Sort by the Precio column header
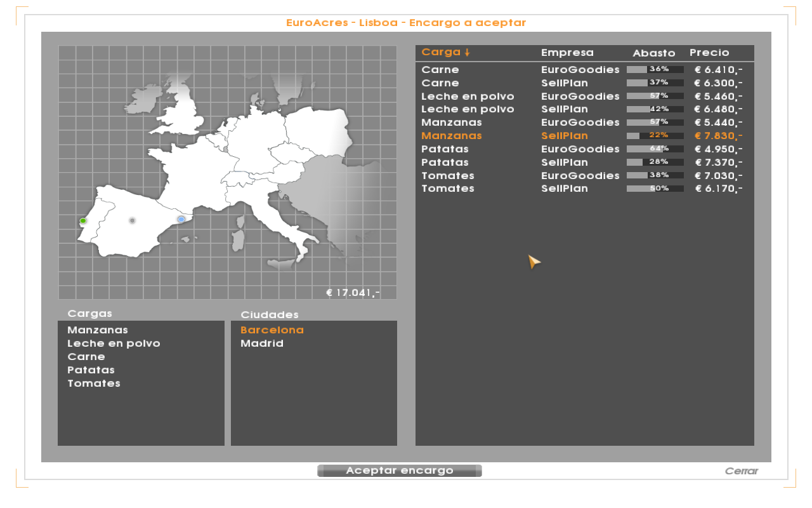The width and height of the screenshot is (812, 508). [709, 53]
